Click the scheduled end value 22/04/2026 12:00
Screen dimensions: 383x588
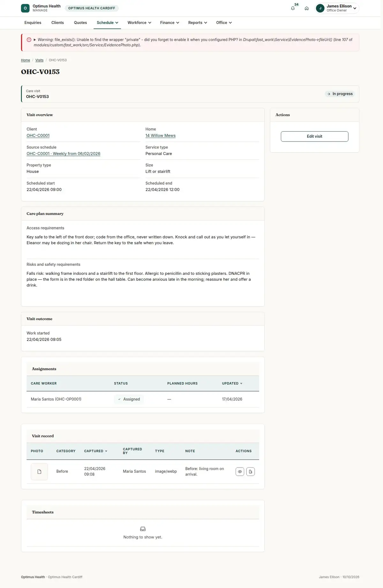click(x=162, y=190)
